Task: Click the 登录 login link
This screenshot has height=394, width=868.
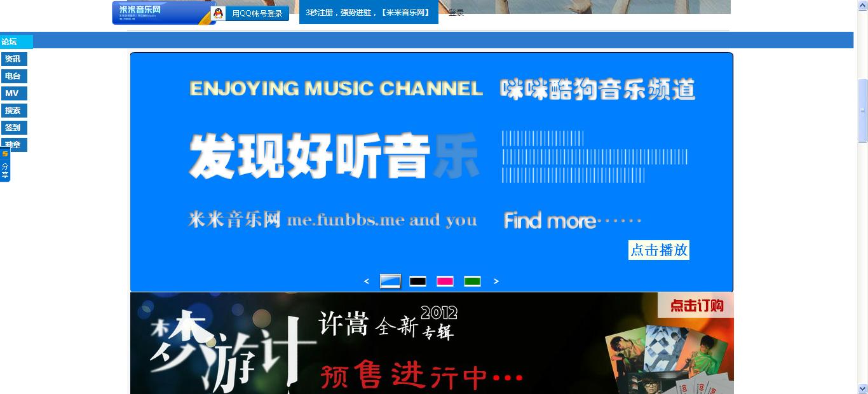Action: [456, 13]
